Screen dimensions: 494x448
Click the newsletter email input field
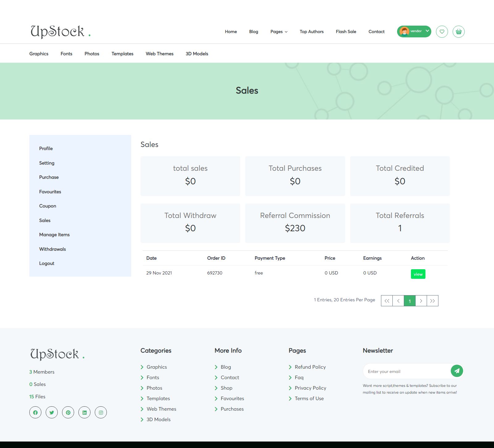[x=407, y=371]
